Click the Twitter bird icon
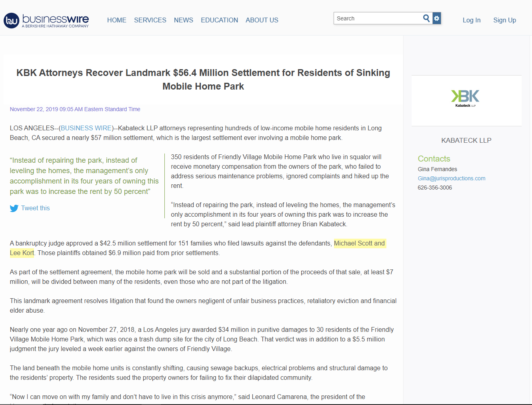The height and width of the screenshot is (405, 532). (x=14, y=208)
